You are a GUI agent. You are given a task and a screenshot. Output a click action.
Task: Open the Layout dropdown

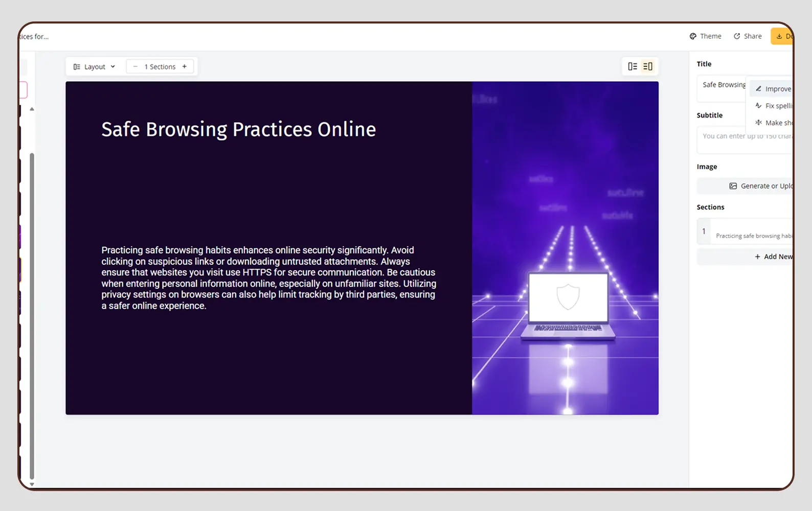click(x=95, y=67)
